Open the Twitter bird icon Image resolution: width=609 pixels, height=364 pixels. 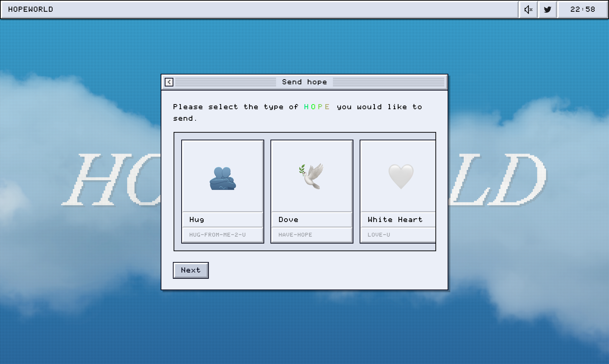coord(547,10)
